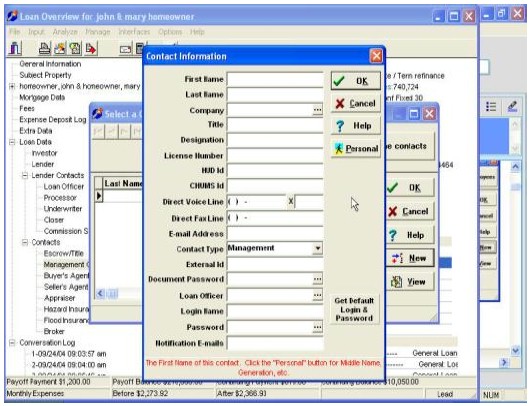This screenshot has width=530, height=406.
Task: Open the Interfaces menu
Action: pyautogui.click(x=134, y=32)
